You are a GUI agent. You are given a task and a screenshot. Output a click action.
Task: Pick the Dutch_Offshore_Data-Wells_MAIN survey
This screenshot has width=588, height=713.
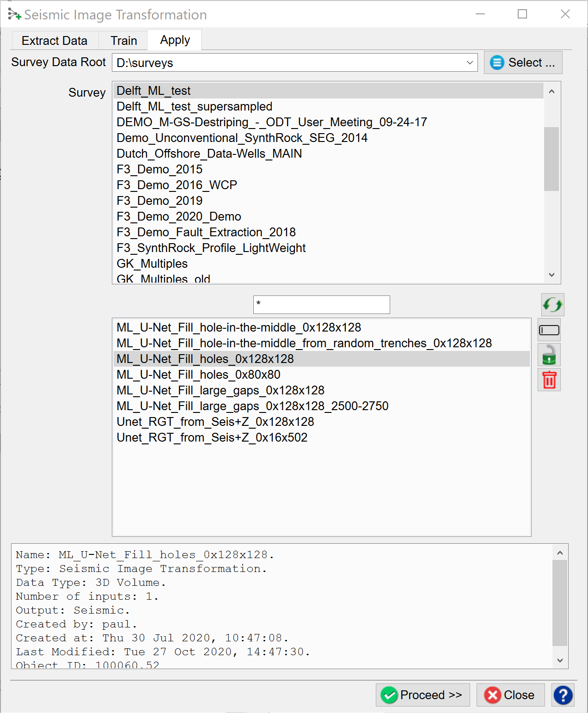click(x=209, y=154)
